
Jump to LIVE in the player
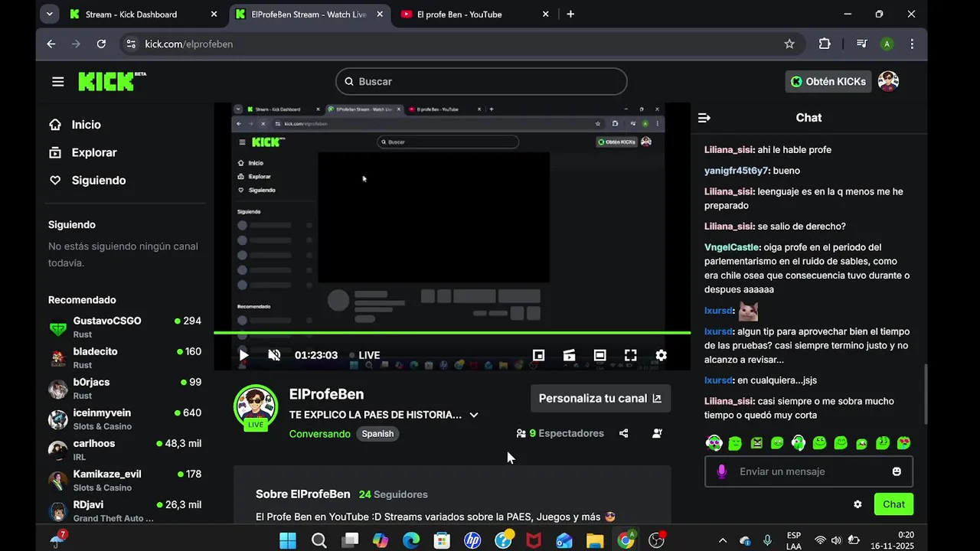(364, 355)
